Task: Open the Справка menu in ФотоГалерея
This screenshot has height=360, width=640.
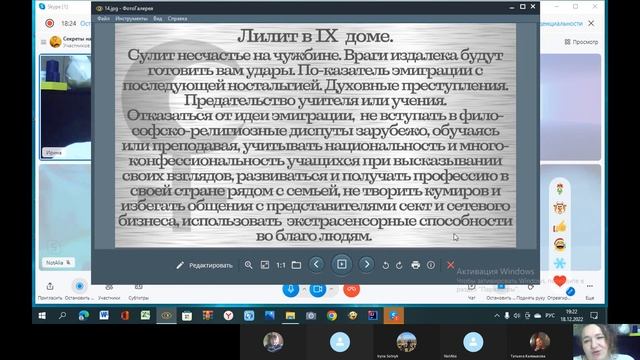Action: point(178,18)
